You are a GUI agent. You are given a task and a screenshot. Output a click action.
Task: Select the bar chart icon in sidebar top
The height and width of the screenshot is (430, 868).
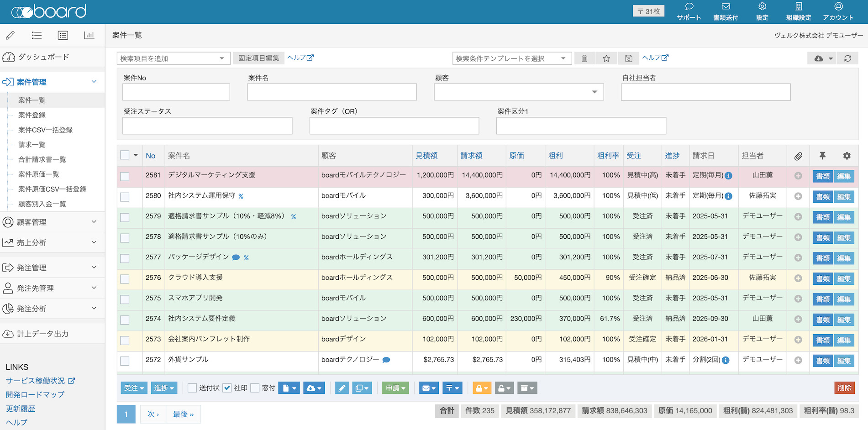[x=89, y=35]
